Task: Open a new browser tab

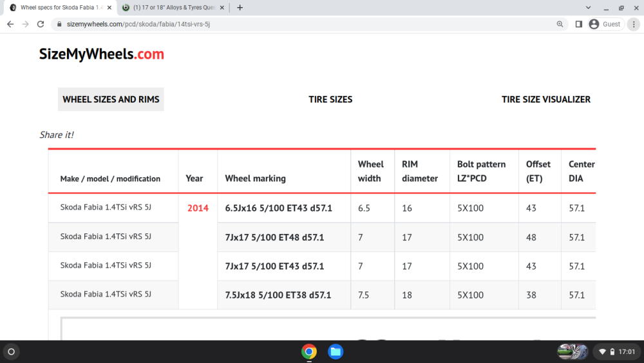Action: (240, 7)
